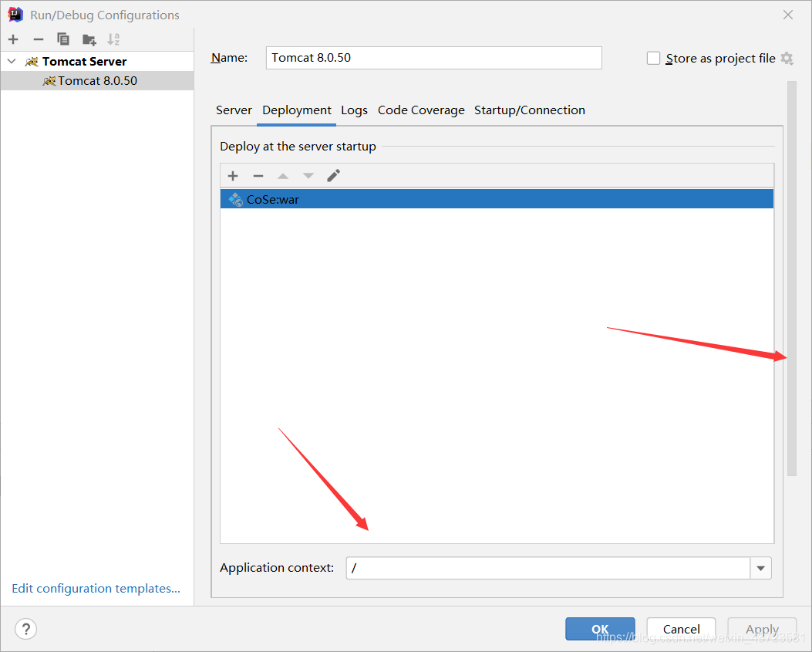Screen dimensions: 812x652
Task: Apply the configuration changes
Action: pyautogui.click(x=762, y=629)
